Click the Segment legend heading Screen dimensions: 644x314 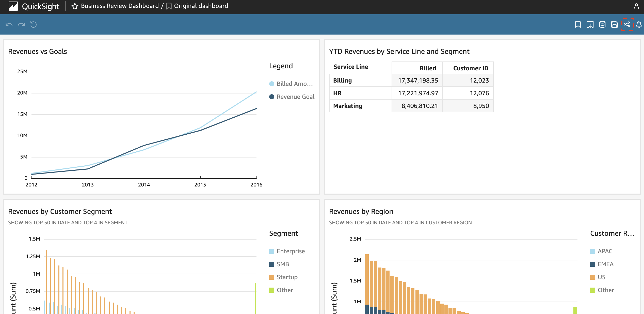283,233
